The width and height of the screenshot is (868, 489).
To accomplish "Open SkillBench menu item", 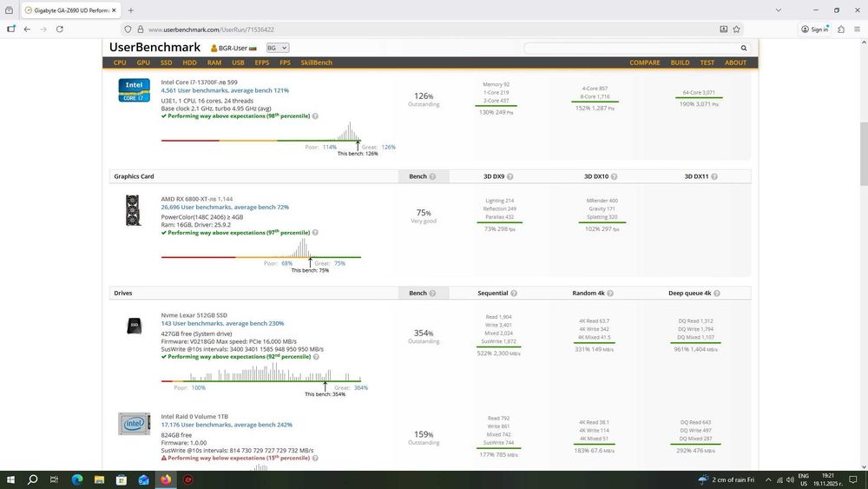I will (x=317, y=63).
